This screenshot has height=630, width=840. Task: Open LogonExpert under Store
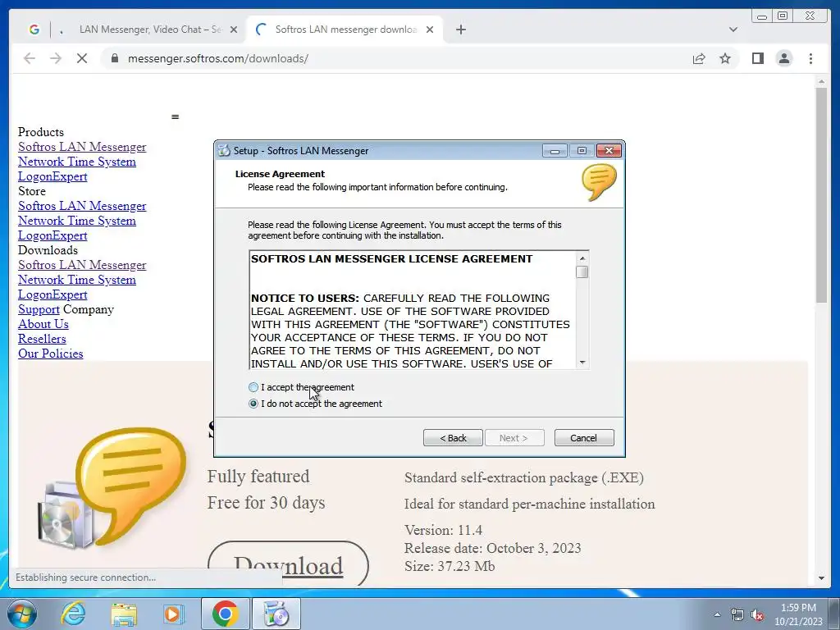(x=52, y=235)
